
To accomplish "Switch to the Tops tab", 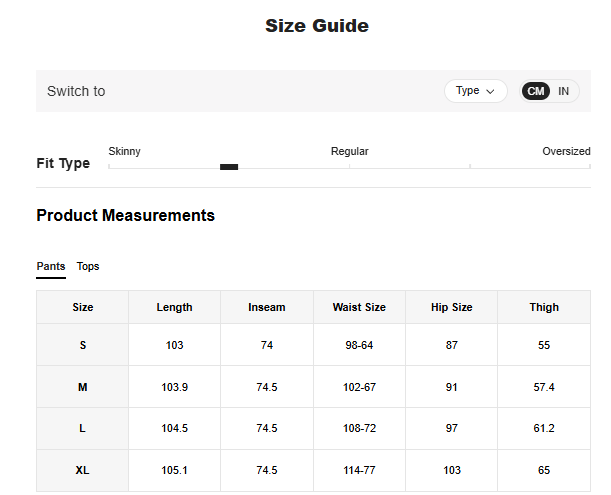I will click(88, 267).
